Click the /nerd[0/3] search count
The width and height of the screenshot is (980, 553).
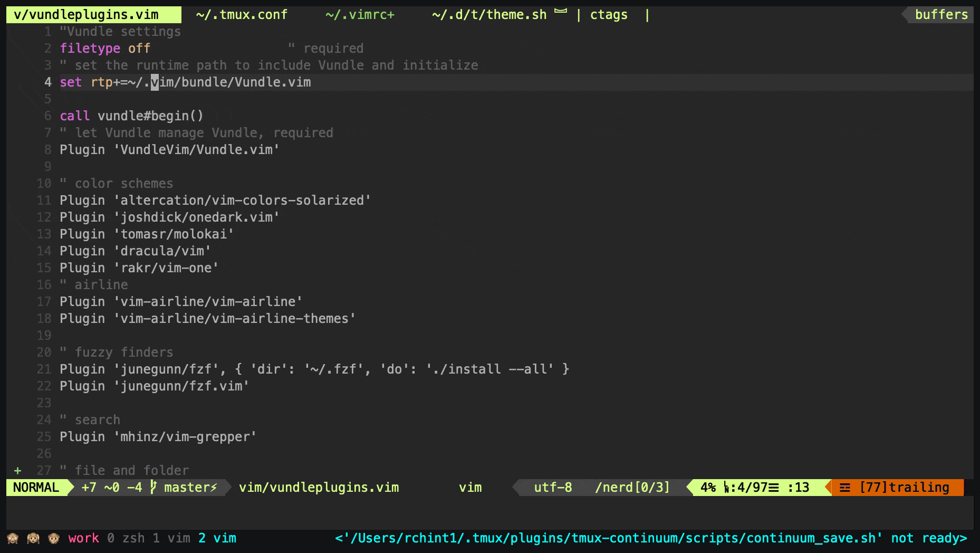632,488
